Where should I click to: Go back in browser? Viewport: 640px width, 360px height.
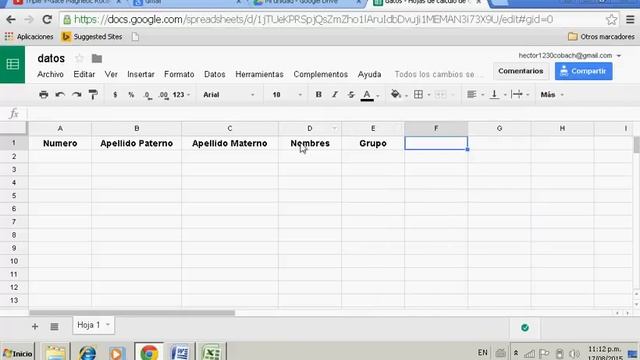pyautogui.click(x=11, y=19)
